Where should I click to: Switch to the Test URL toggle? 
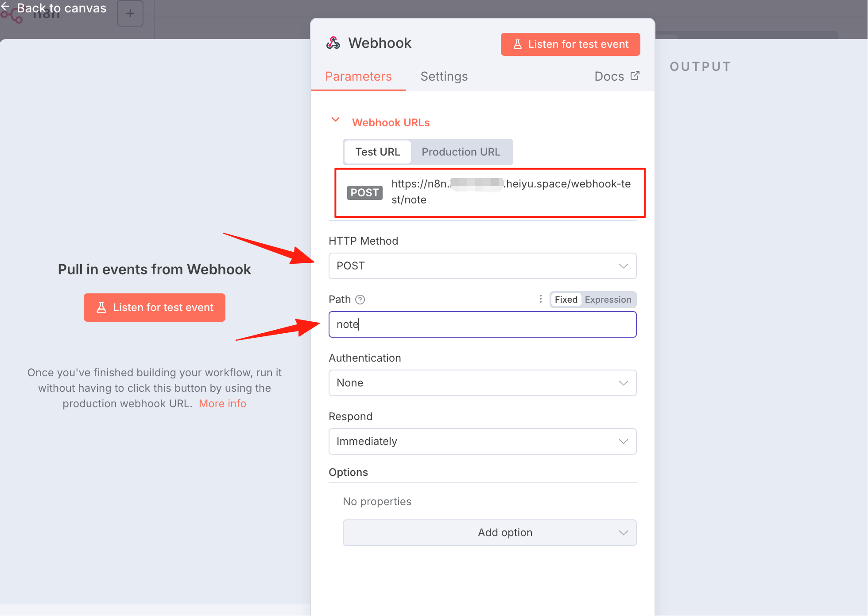(x=378, y=152)
